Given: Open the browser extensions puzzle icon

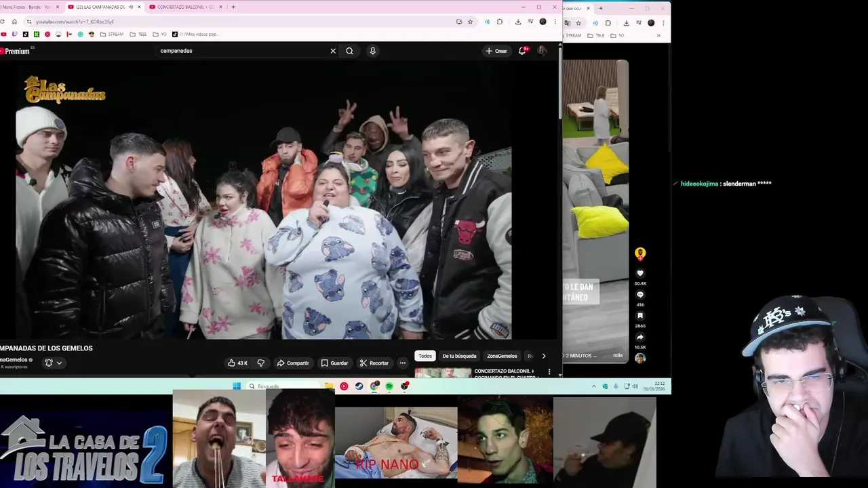Looking at the screenshot, I should 500,22.
